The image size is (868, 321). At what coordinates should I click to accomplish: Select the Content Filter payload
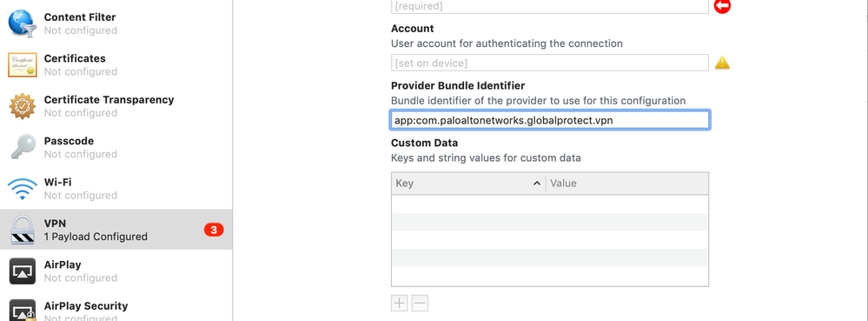click(x=116, y=23)
